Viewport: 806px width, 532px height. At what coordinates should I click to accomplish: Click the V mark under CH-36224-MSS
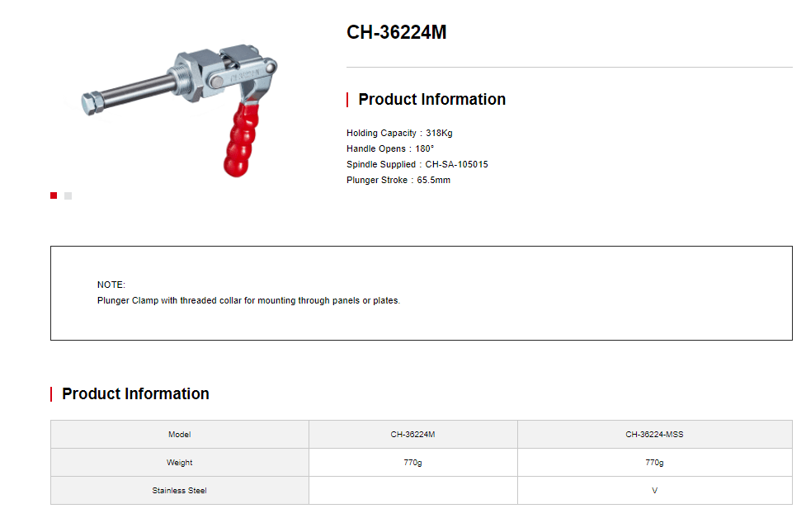coord(654,491)
